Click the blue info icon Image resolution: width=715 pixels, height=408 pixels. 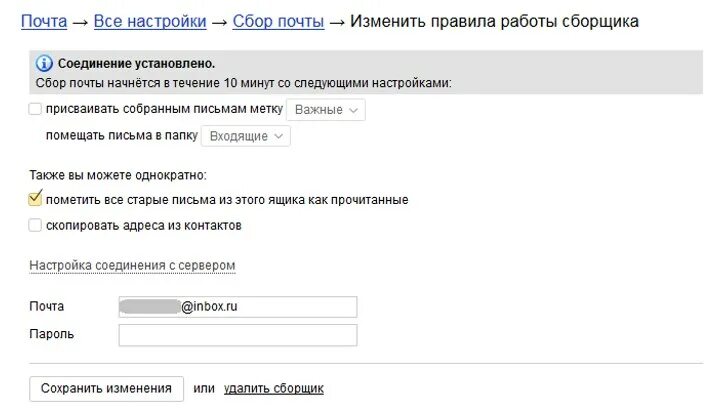(x=43, y=64)
